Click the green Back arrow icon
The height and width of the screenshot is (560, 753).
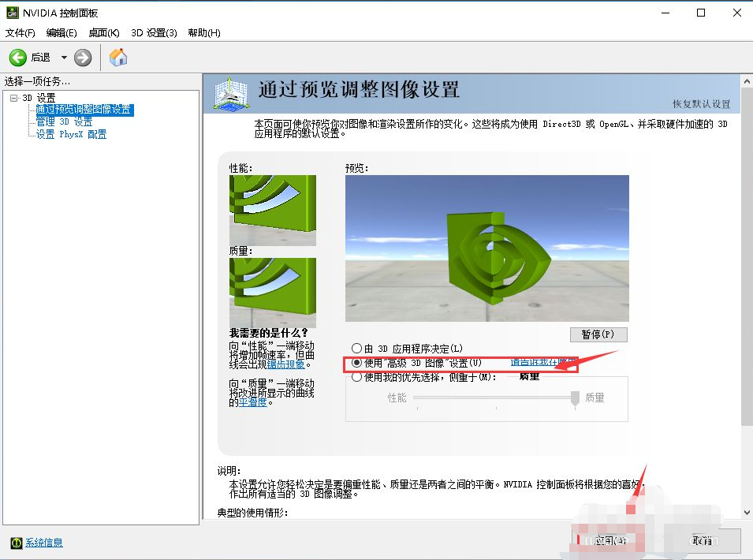coord(18,58)
